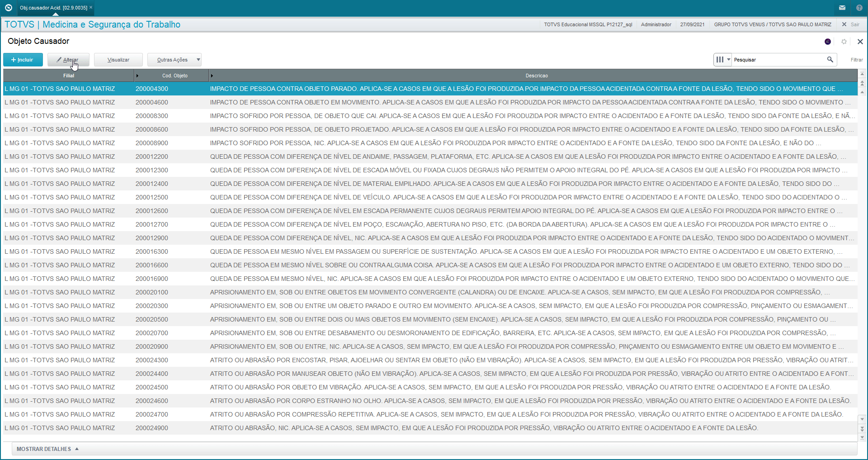Close the Objeto Causador panel
This screenshot has height=460, width=868.
[860, 42]
